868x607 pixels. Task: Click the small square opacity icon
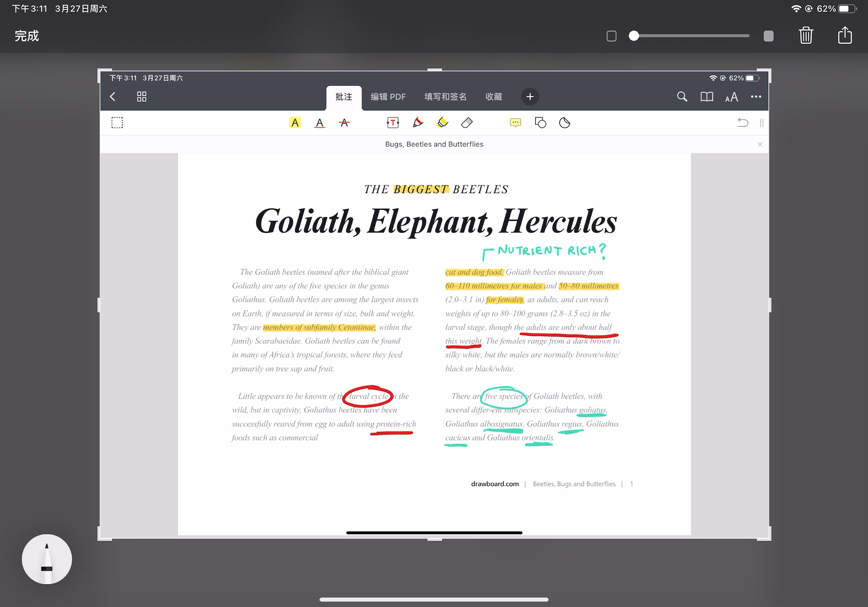pyautogui.click(x=611, y=36)
